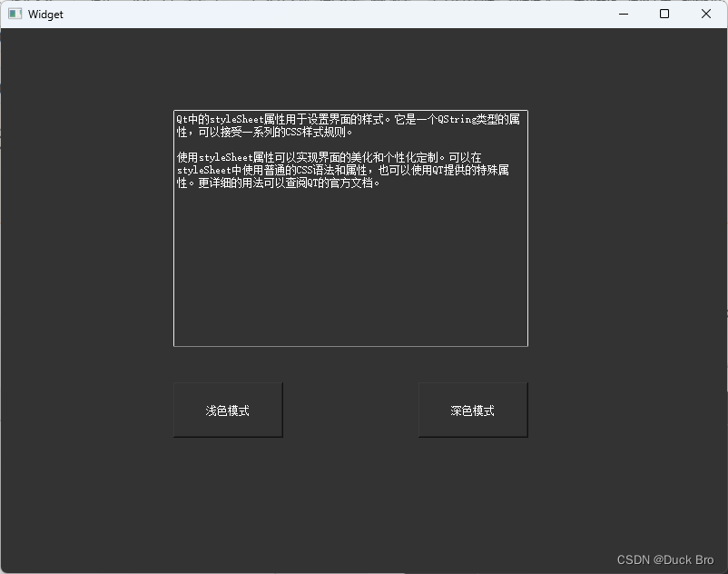Click the Widget title bar label
The height and width of the screenshot is (574, 728).
click(x=44, y=14)
